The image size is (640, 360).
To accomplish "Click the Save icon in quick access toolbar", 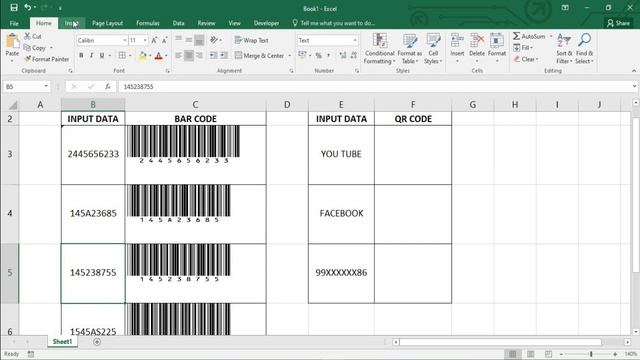I will (x=13, y=7).
